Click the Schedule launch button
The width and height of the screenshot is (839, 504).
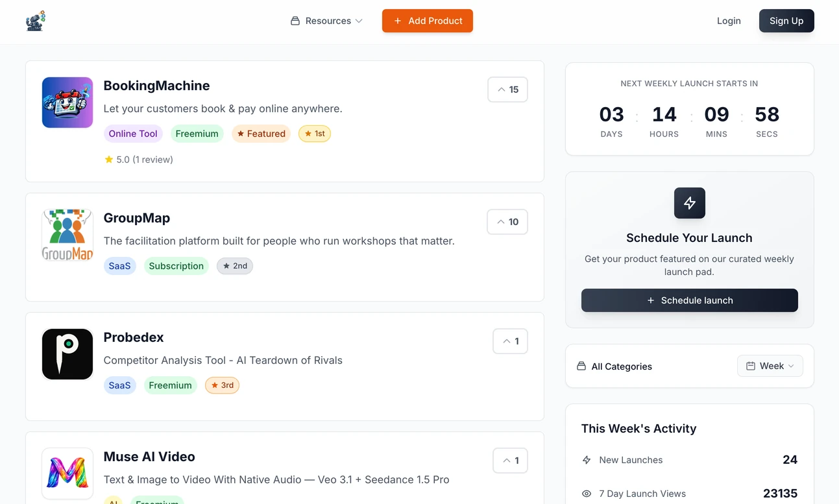coord(690,300)
